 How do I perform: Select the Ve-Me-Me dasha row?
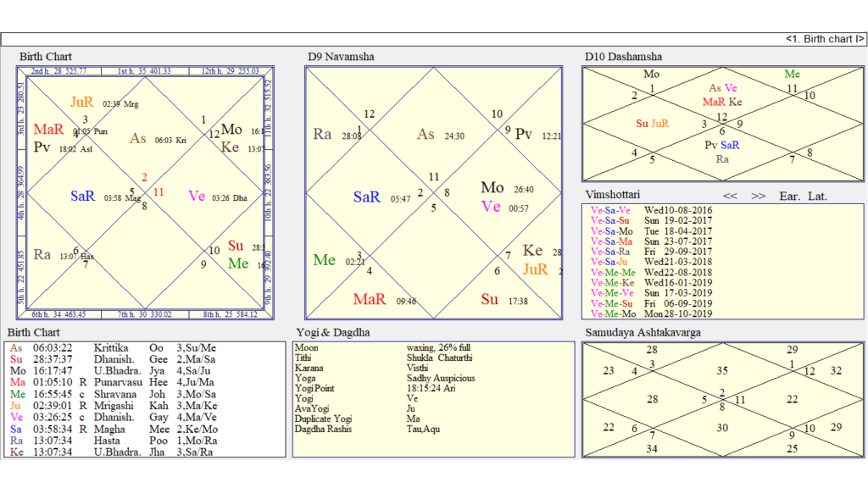[652, 272]
